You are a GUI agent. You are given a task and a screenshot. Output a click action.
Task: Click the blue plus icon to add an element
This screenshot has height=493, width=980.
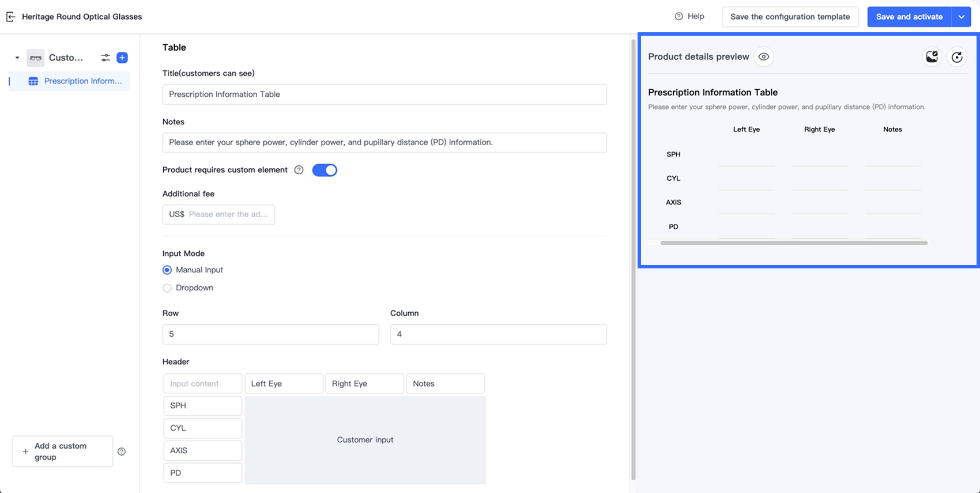tap(122, 58)
